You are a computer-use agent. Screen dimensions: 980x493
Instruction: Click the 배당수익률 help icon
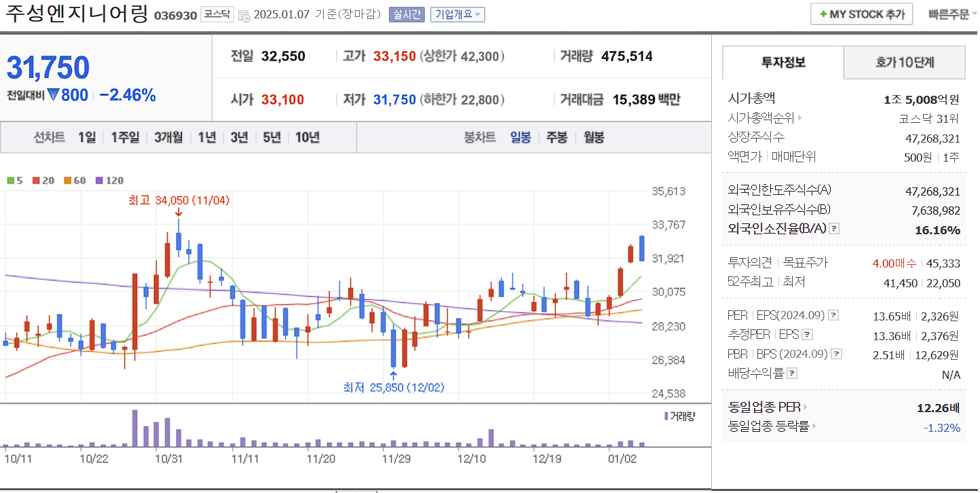pyautogui.click(x=792, y=371)
